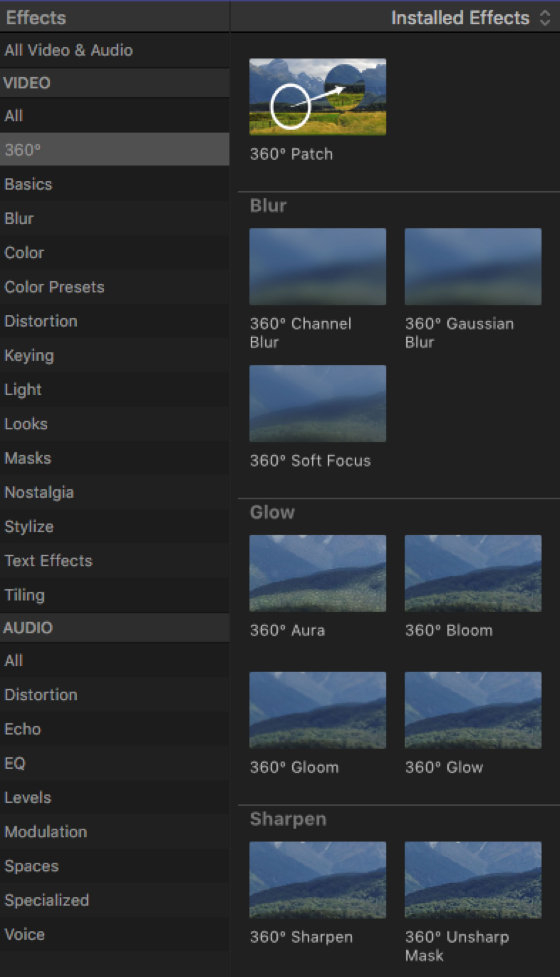Select the 360° Soft Focus thumbnail
The width and height of the screenshot is (560, 977).
(317, 403)
